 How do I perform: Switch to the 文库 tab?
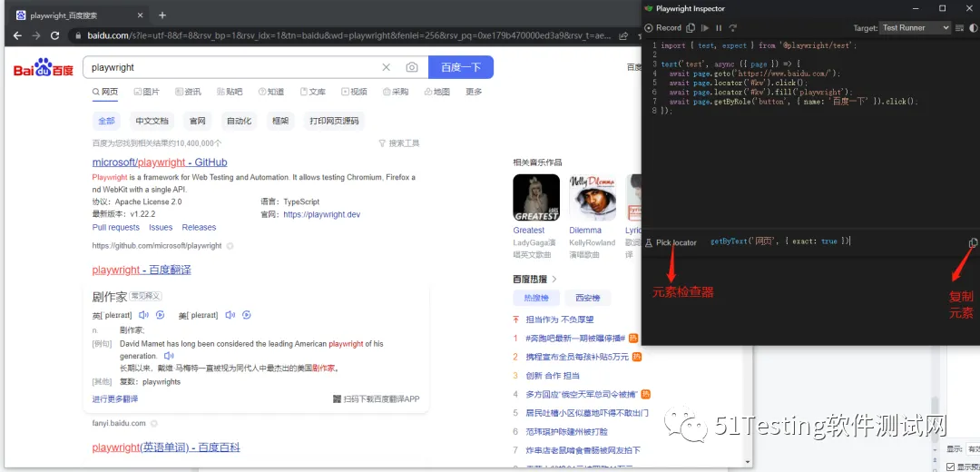[x=313, y=92]
